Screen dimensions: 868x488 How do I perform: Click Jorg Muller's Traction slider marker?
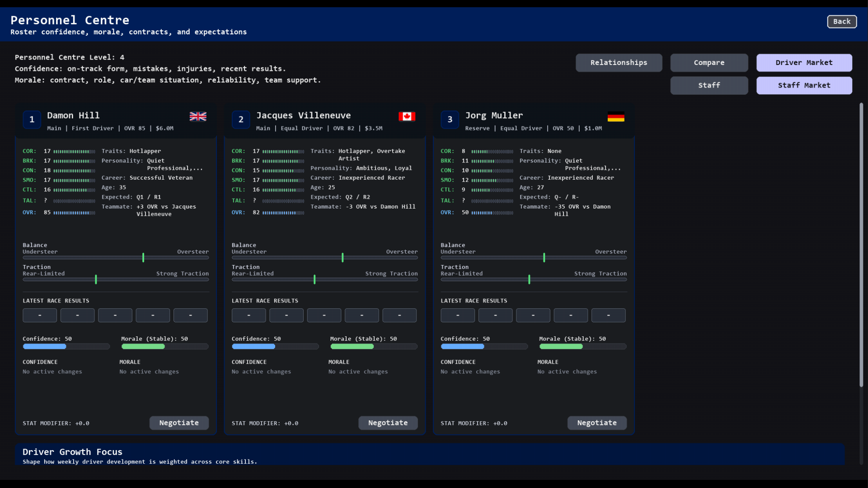[x=529, y=279]
